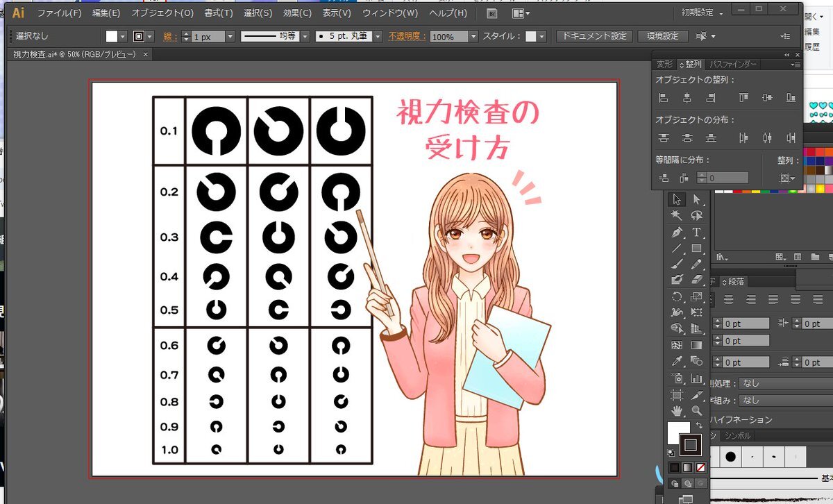This screenshot has height=504, width=833.
Task: Switch to Draw Normal mode
Action: click(x=674, y=483)
